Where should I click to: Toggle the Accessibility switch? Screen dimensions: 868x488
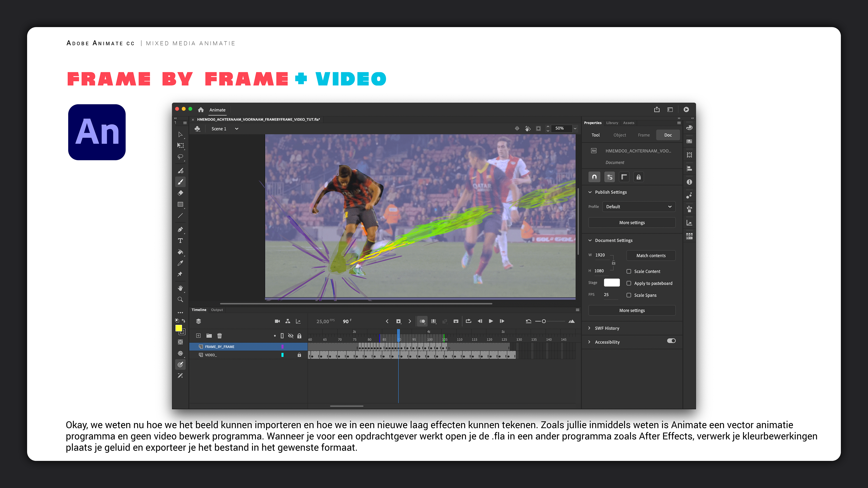tap(671, 341)
